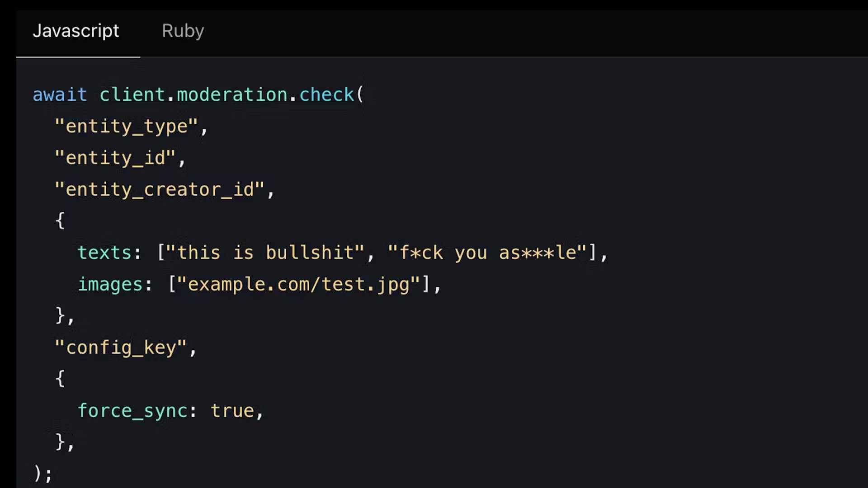Click the "entity_id" string argument
Image resolution: width=868 pixels, height=488 pixels.
tap(115, 158)
